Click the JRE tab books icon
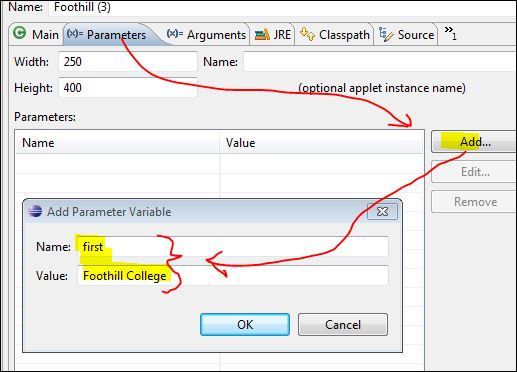517x372 pixels. [x=262, y=34]
